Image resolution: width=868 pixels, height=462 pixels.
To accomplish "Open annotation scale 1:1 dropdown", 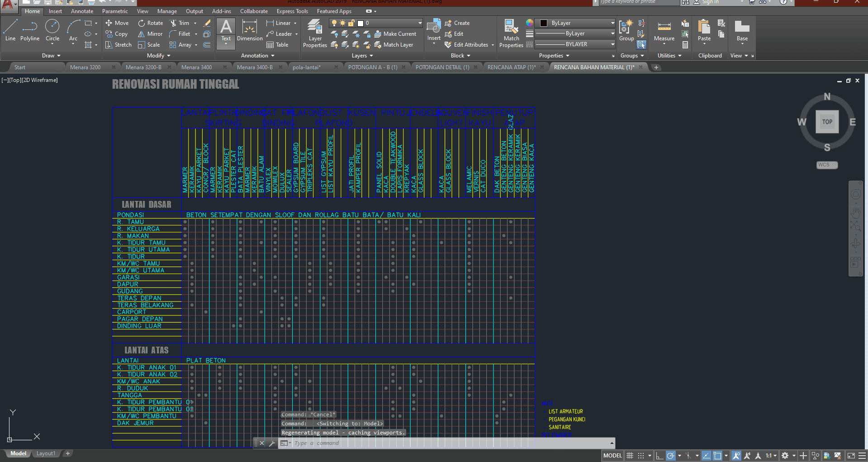I will pos(771,456).
